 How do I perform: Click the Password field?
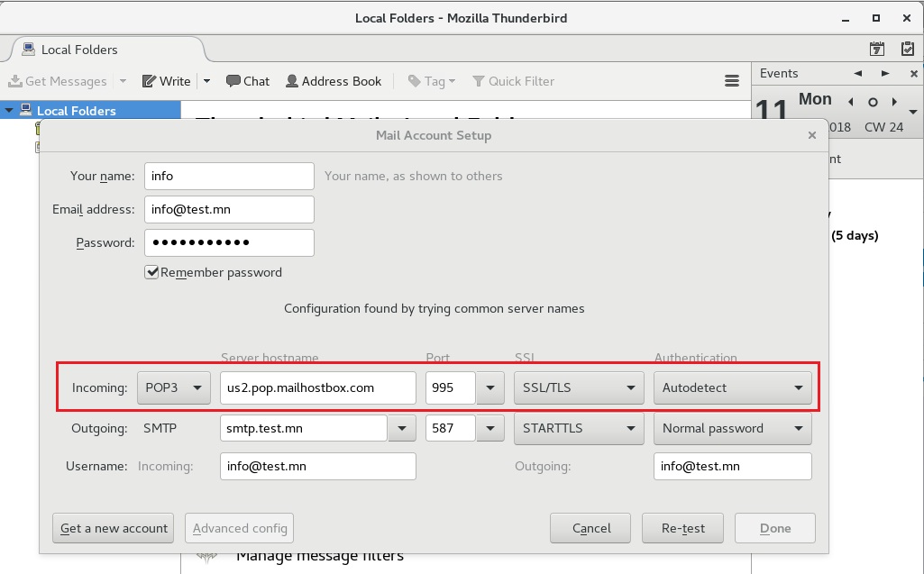(x=229, y=242)
